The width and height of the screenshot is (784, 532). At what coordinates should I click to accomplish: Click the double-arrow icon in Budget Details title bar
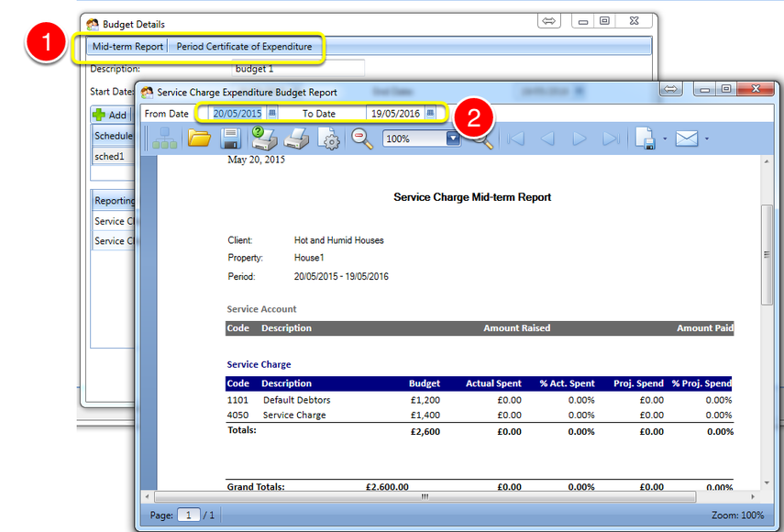tap(549, 20)
